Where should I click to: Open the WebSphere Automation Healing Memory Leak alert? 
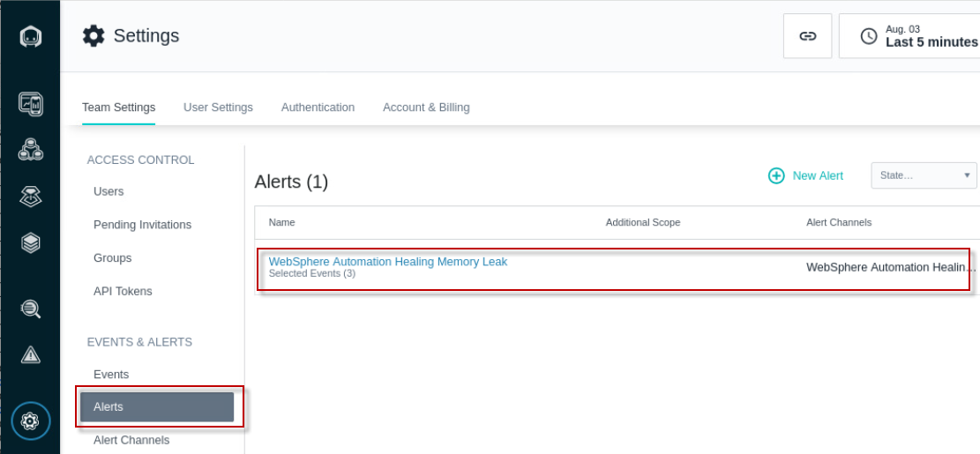point(388,262)
